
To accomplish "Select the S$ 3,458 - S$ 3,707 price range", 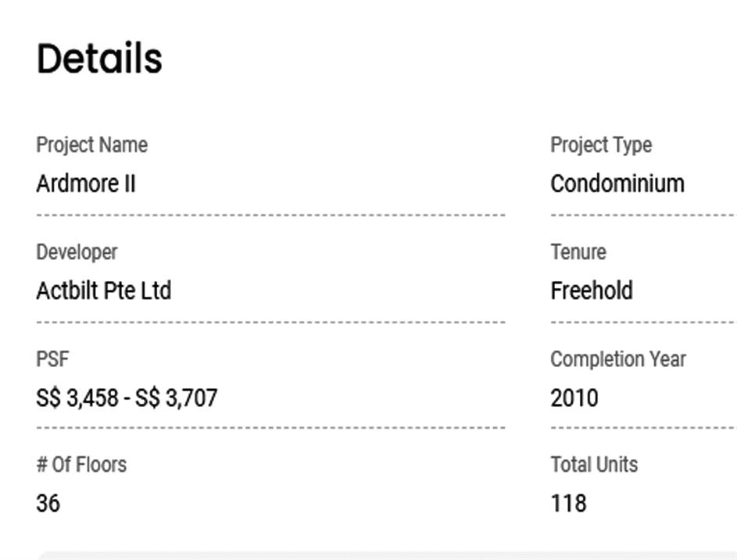I will (127, 398).
